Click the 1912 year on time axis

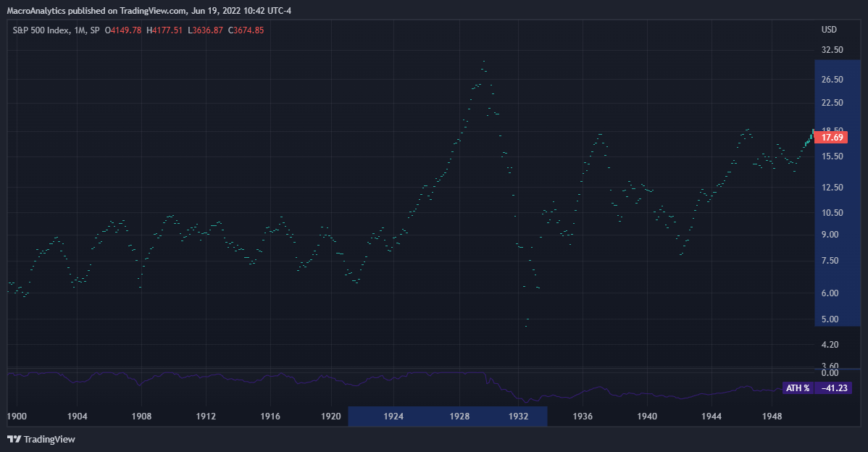click(x=206, y=416)
